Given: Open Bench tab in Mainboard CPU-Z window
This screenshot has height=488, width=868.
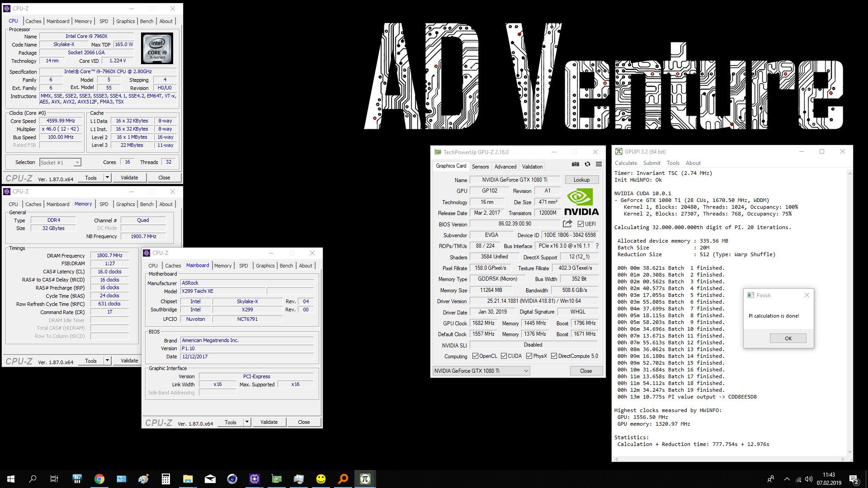Looking at the screenshot, I should coord(286,266).
